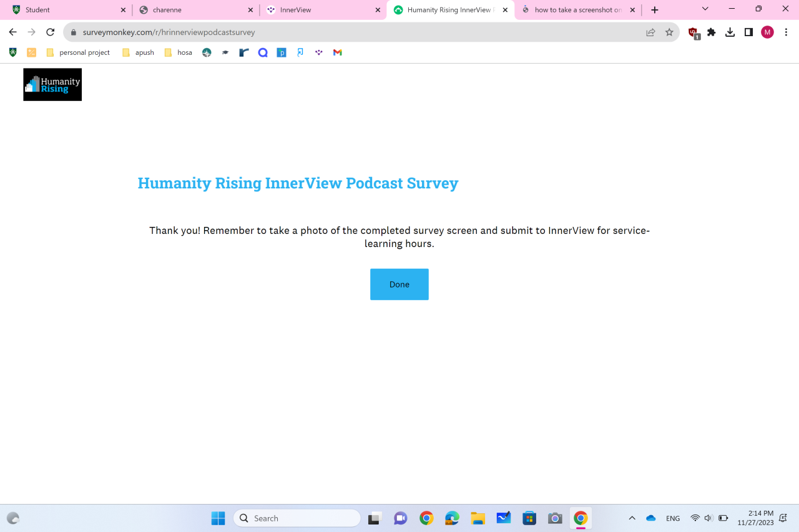This screenshot has width=799, height=532.
Task: Open the orange calculator bookmark
Action: pos(32,52)
